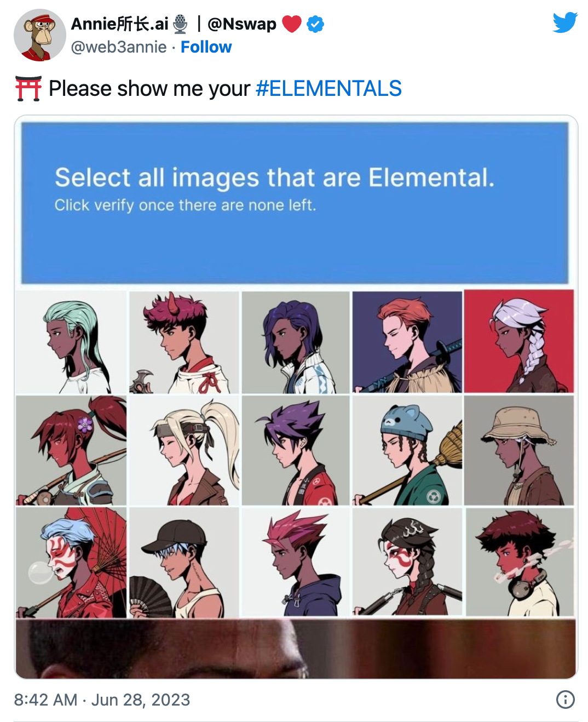Select the character with headphones around neck
Image resolution: width=588 pixels, height=722 pixels.
(x=519, y=562)
